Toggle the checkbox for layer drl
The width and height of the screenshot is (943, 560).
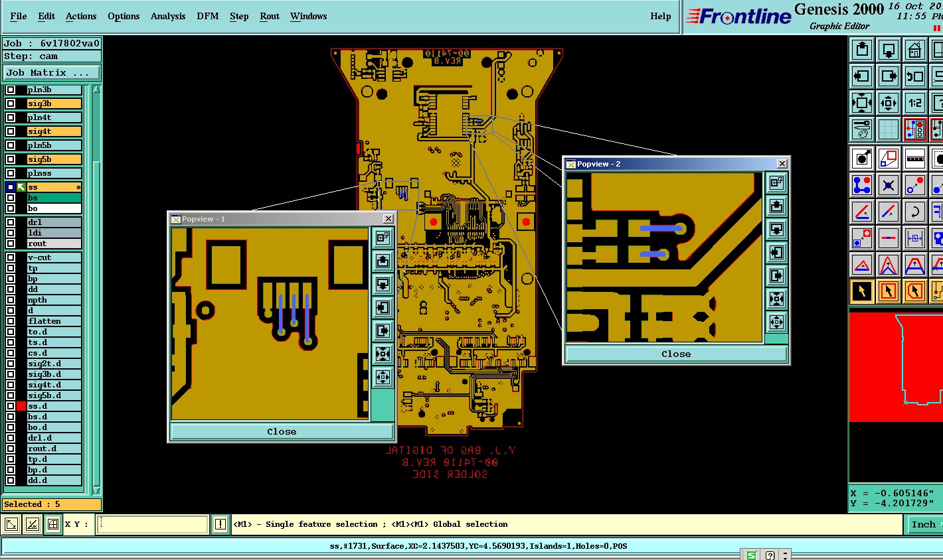(11, 222)
